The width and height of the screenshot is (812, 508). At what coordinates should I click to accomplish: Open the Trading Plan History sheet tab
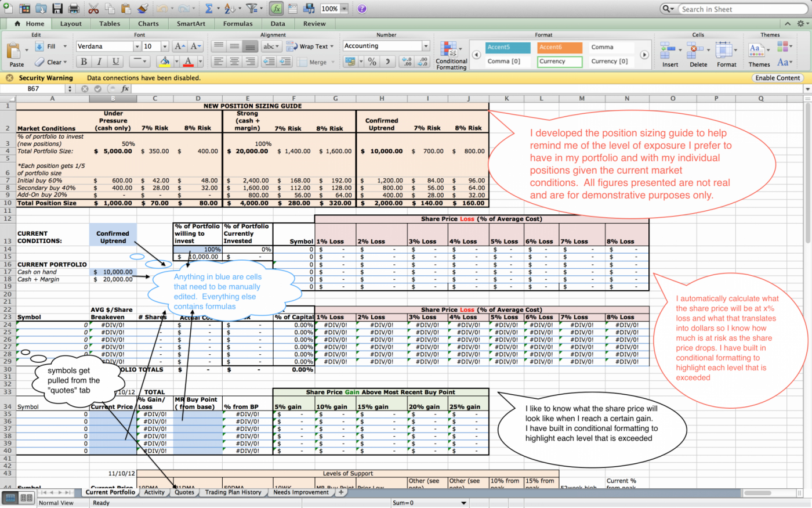233,492
